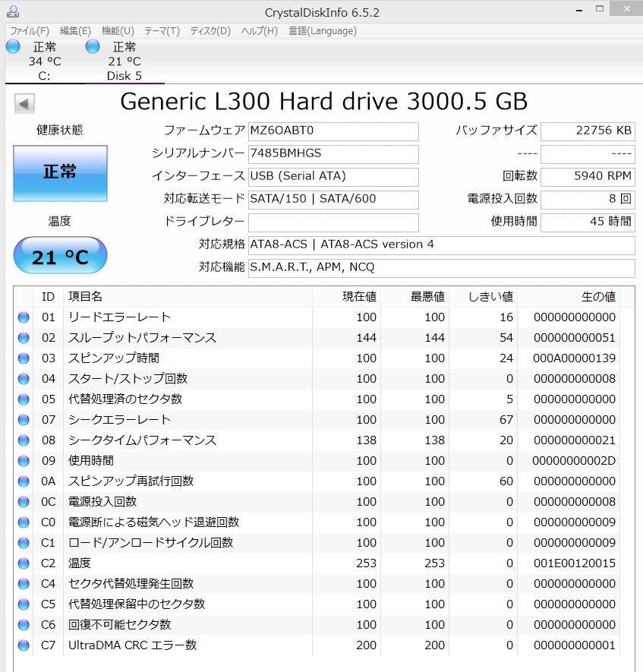Open the テーマ(T) menu
This screenshot has height=672, width=643.
point(162,31)
